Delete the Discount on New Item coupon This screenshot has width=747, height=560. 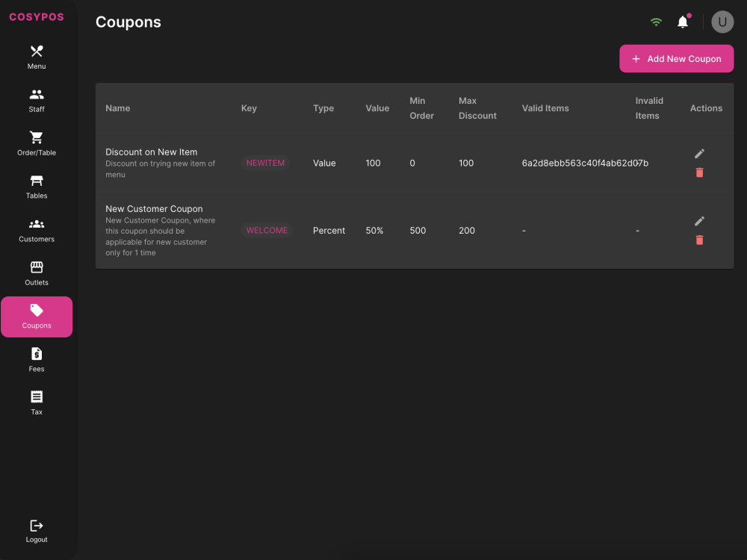click(699, 172)
